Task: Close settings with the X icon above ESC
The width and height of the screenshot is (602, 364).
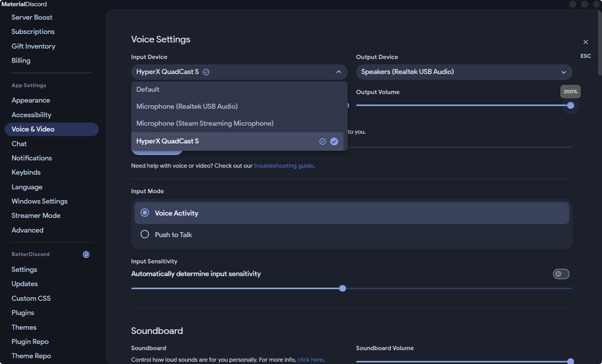Action: (586, 42)
